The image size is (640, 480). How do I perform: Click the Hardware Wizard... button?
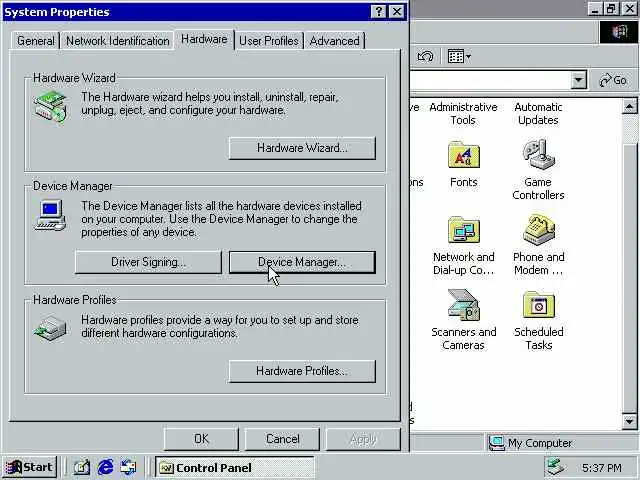tap(302, 148)
